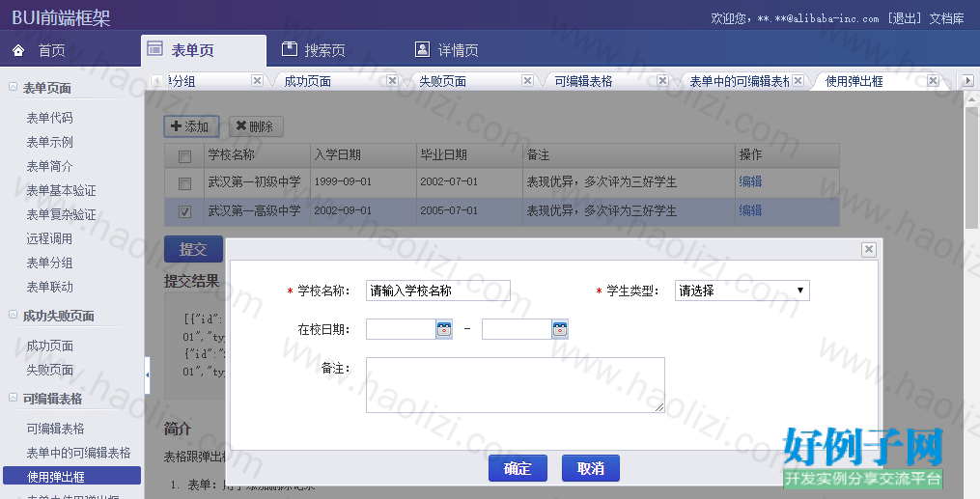Click 编辑 link for 武汉第一高级中学

(750, 210)
